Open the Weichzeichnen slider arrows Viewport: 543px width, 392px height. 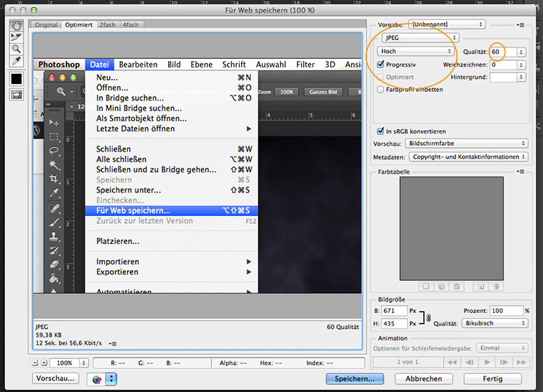[x=521, y=65]
